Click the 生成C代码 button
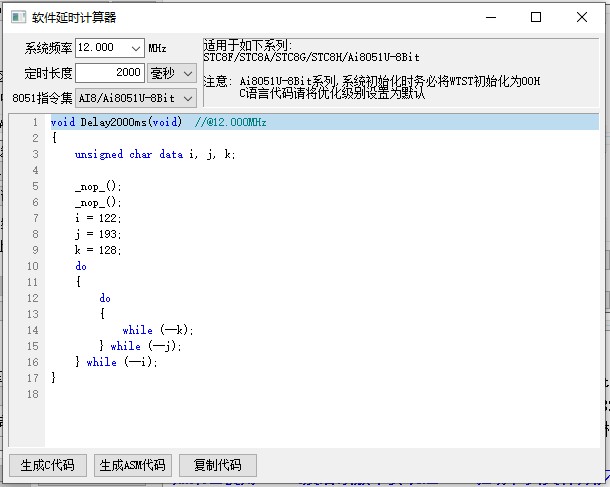This screenshot has width=610, height=487. [x=47, y=465]
